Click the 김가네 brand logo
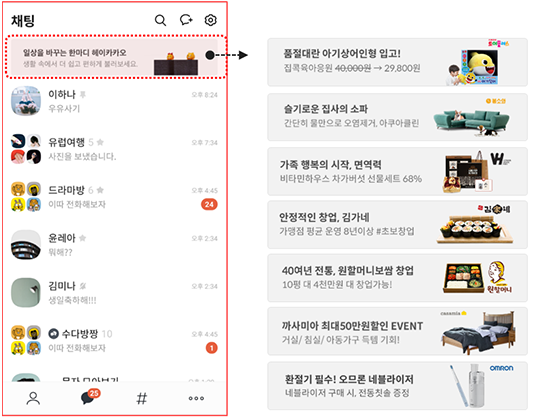Screen dimensions: 552x420 pos(494,209)
